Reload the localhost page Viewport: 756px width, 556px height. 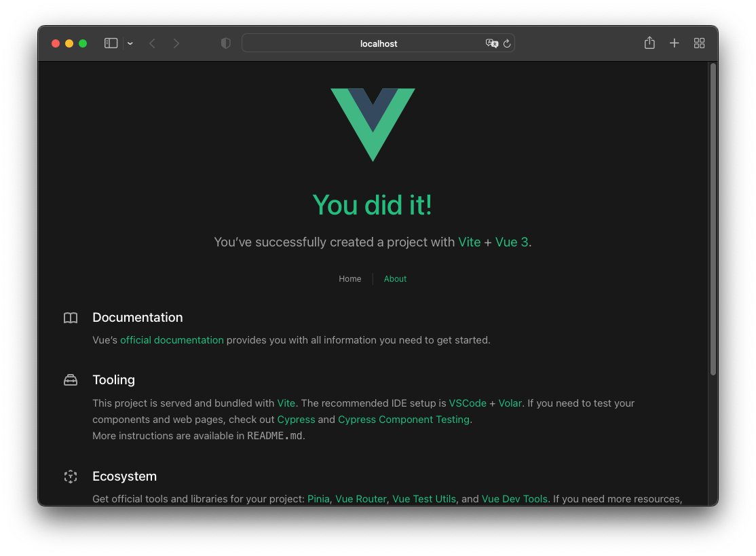pos(507,43)
